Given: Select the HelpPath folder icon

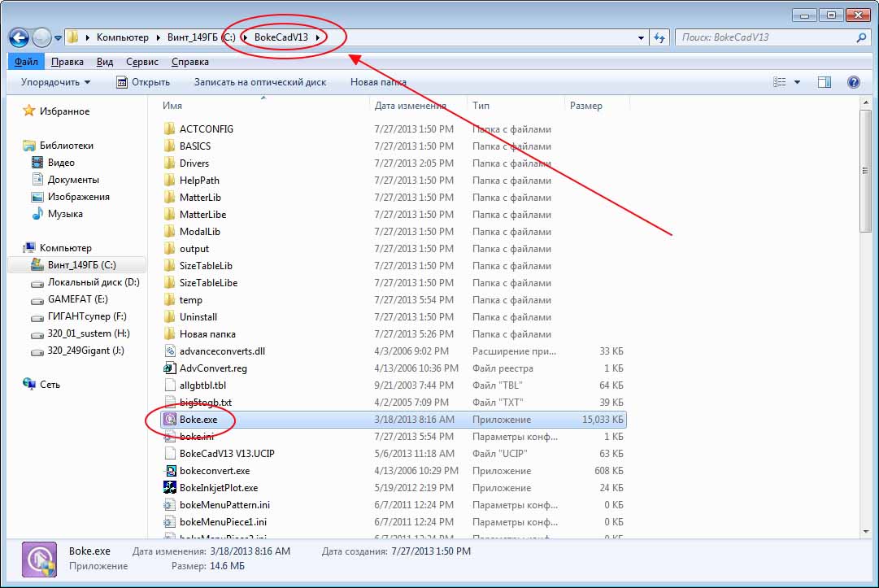Looking at the screenshot, I should pyautogui.click(x=170, y=181).
